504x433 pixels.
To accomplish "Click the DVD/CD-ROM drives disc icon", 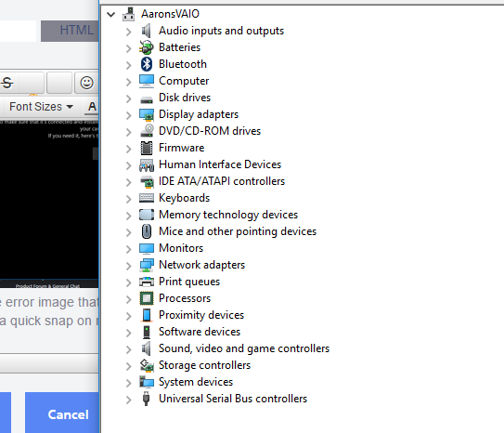I will [147, 131].
